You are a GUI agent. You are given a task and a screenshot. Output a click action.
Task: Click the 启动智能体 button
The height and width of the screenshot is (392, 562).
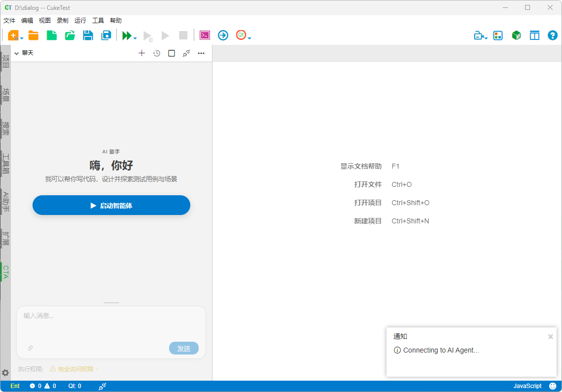[x=111, y=206]
